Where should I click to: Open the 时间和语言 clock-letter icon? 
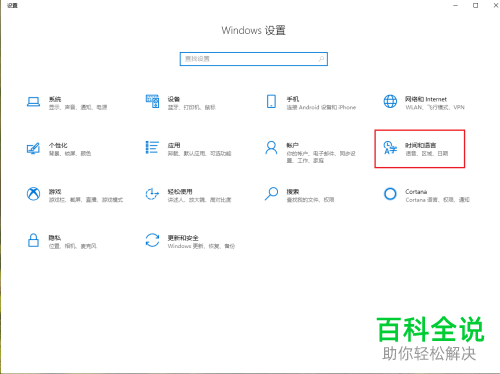tap(390, 147)
